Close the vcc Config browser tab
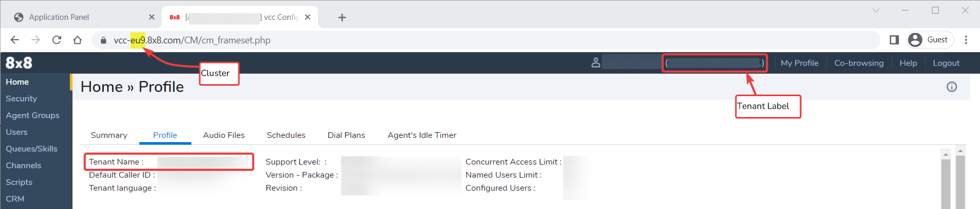The height and width of the screenshot is (209, 980). [x=308, y=17]
